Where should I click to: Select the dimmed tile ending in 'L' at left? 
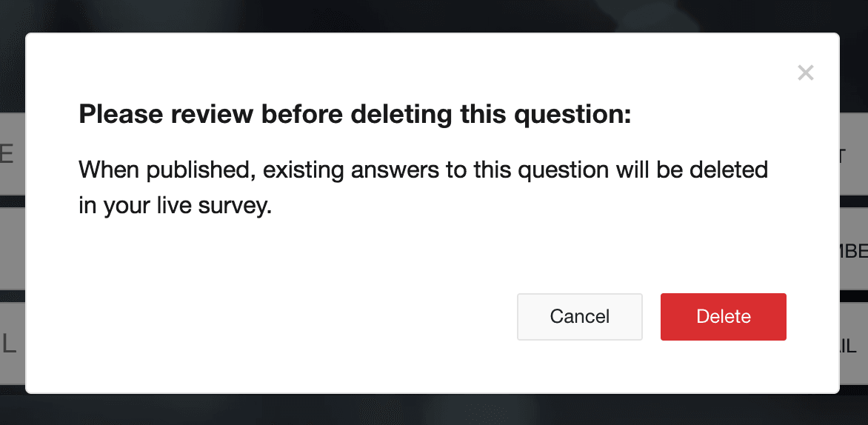click(12, 343)
